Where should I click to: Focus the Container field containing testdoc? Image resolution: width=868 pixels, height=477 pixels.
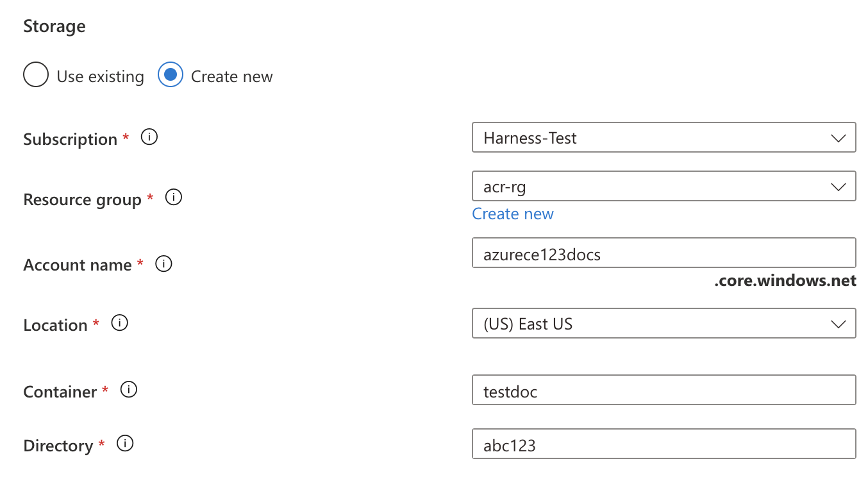tap(664, 390)
